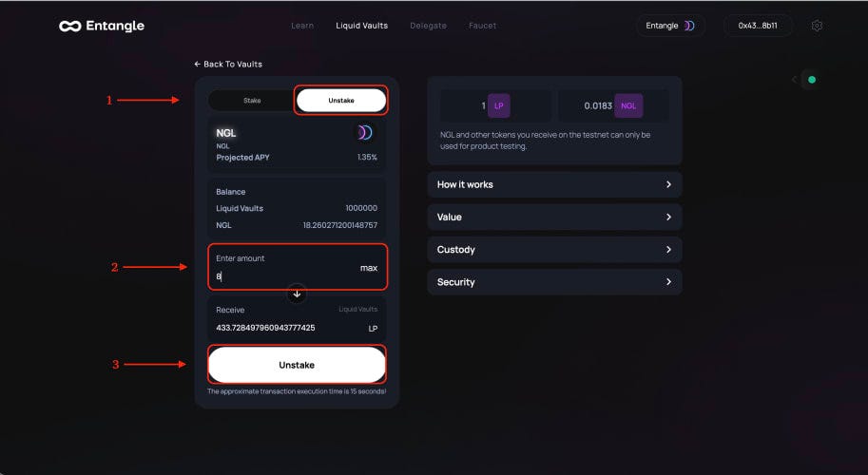Expand the Value section
This screenshot has width=868, height=475.
pyautogui.click(x=554, y=218)
